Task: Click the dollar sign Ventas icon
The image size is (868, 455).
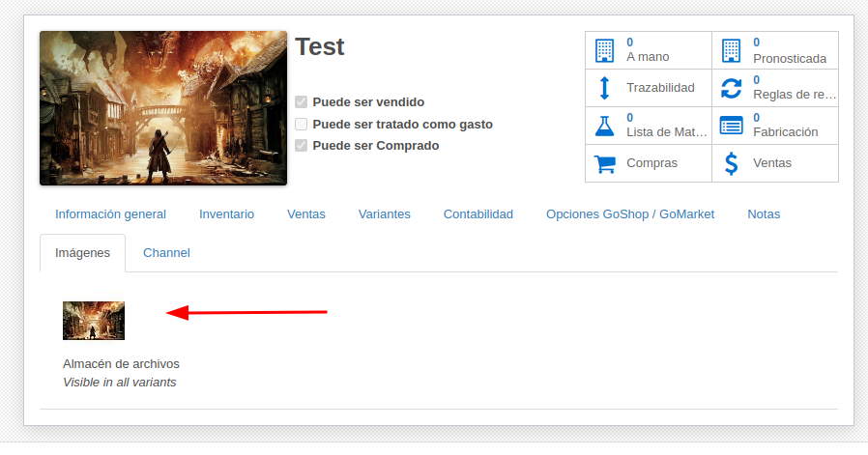Action: pyautogui.click(x=731, y=163)
